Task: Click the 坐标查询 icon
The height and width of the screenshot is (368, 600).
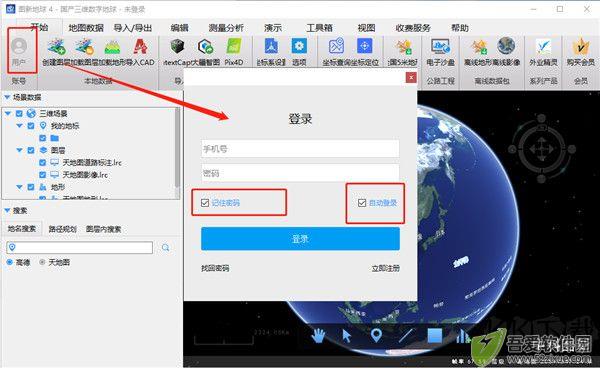Action: [336, 47]
